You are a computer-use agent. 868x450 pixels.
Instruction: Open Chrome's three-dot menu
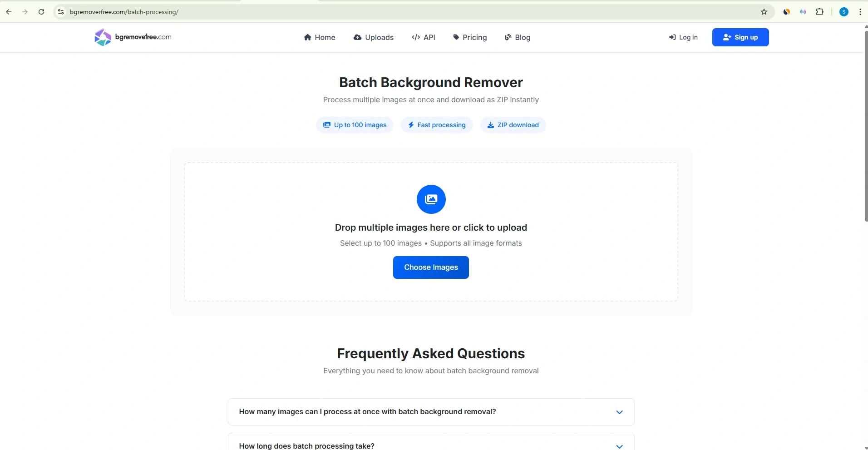(860, 12)
